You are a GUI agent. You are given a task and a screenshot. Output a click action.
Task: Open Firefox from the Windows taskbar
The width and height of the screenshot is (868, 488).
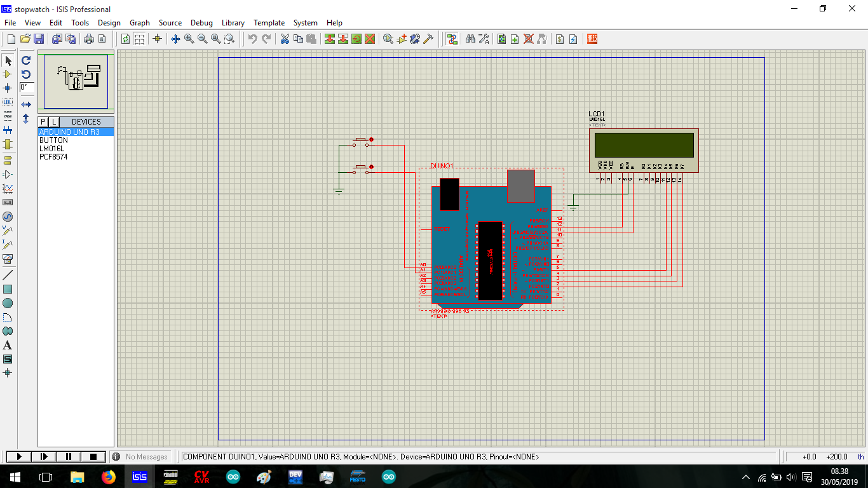pyautogui.click(x=109, y=477)
